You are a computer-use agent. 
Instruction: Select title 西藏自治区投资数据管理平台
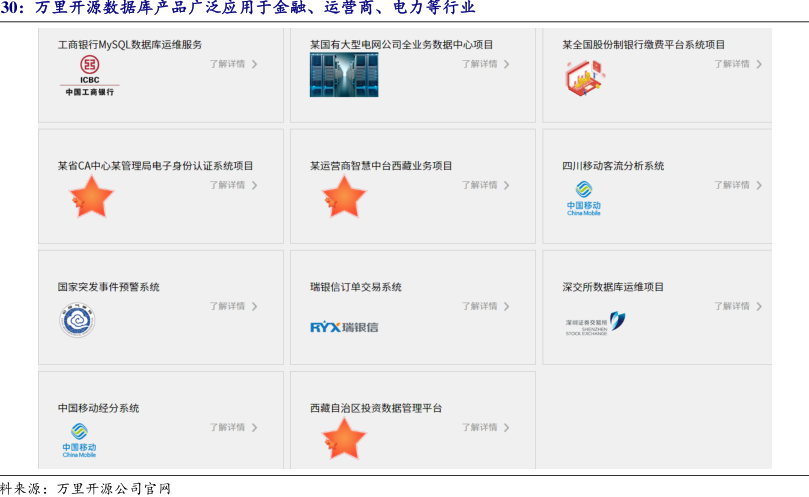(x=376, y=408)
